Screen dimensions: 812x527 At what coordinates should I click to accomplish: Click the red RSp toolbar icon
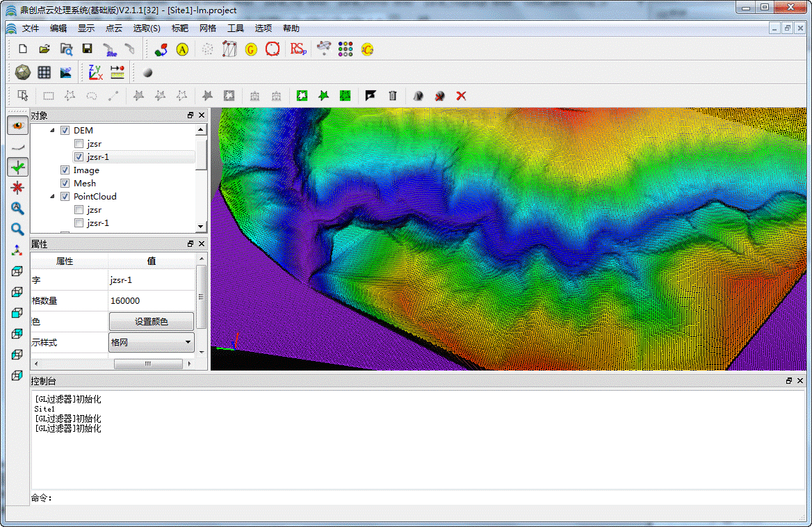pyautogui.click(x=298, y=49)
